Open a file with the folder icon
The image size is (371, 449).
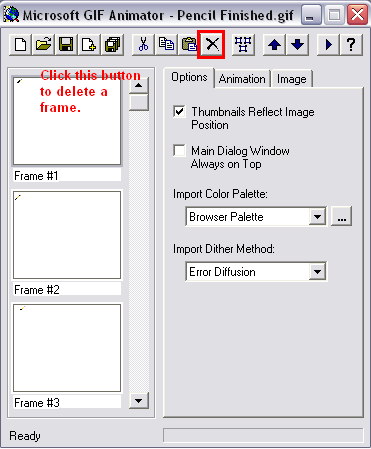tap(43, 44)
